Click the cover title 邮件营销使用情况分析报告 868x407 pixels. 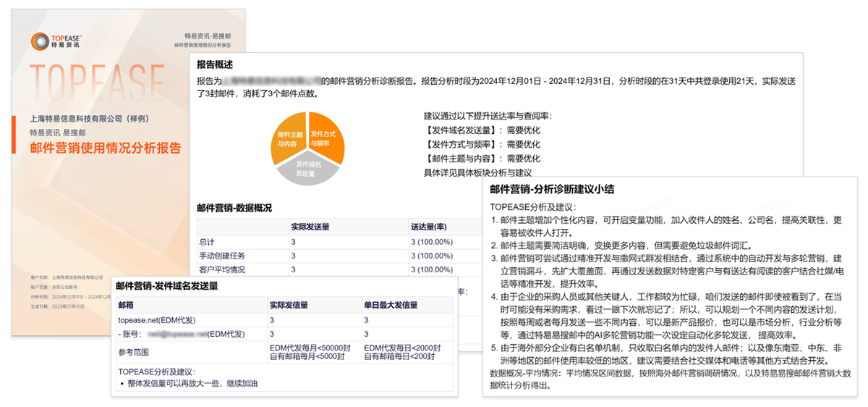[x=105, y=148]
